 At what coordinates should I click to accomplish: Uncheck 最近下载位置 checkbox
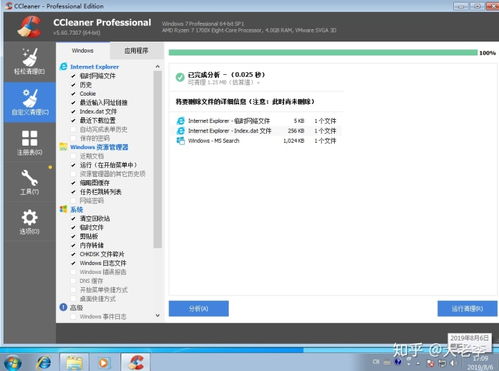pyautogui.click(x=73, y=120)
